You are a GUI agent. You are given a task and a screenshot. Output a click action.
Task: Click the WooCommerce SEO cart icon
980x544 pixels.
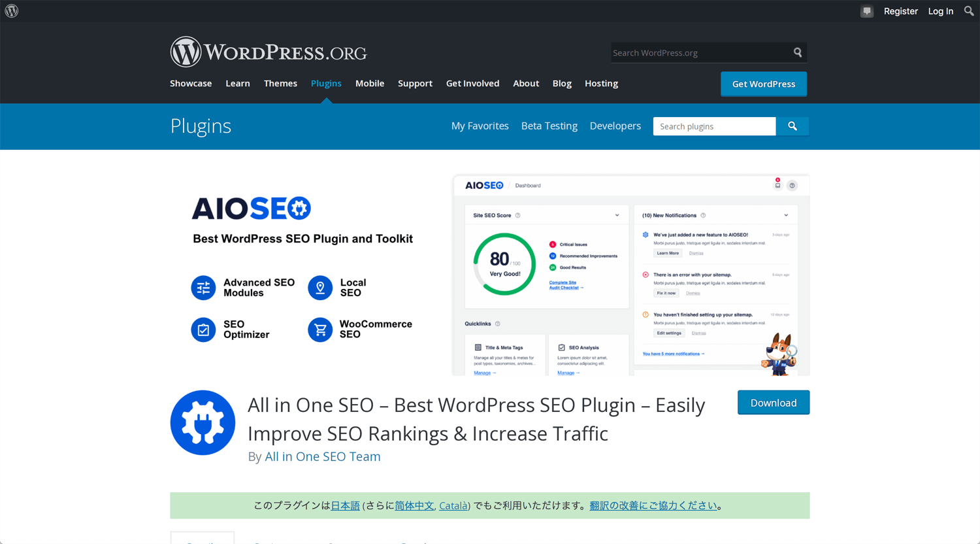click(320, 330)
